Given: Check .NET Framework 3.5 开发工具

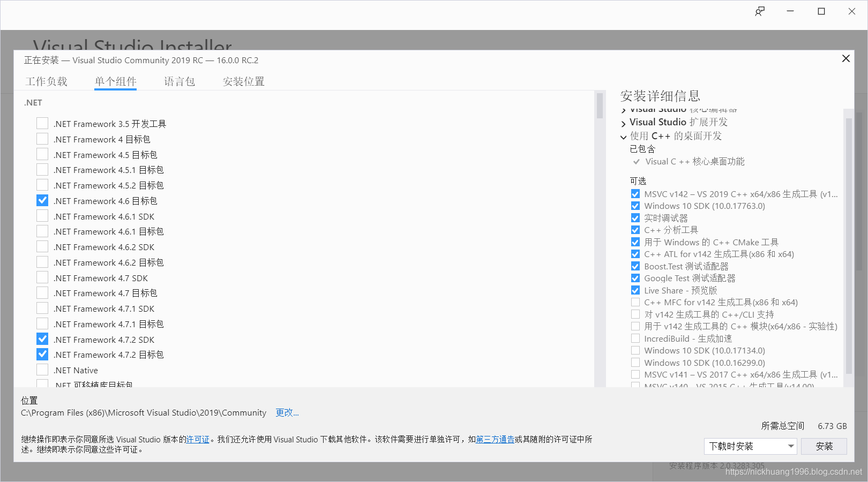Looking at the screenshot, I should pyautogui.click(x=42, y=123).
